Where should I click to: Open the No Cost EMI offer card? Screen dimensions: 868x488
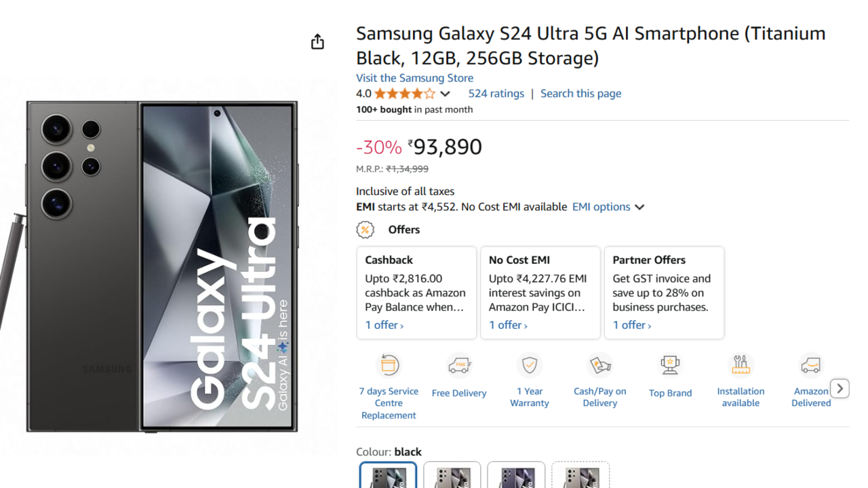tap(540, 292)
